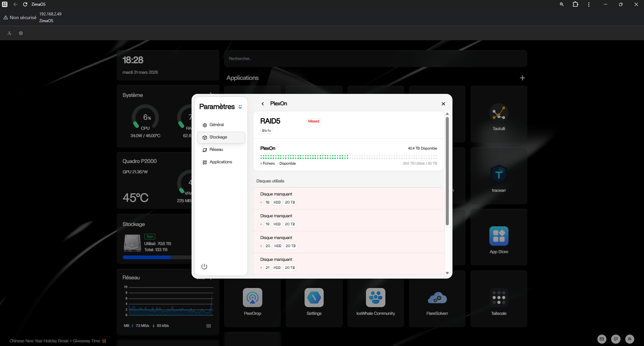The height and width of the screenshot is (346, 644).
Task: Add an application with plus button
Action: click(522, 78)
